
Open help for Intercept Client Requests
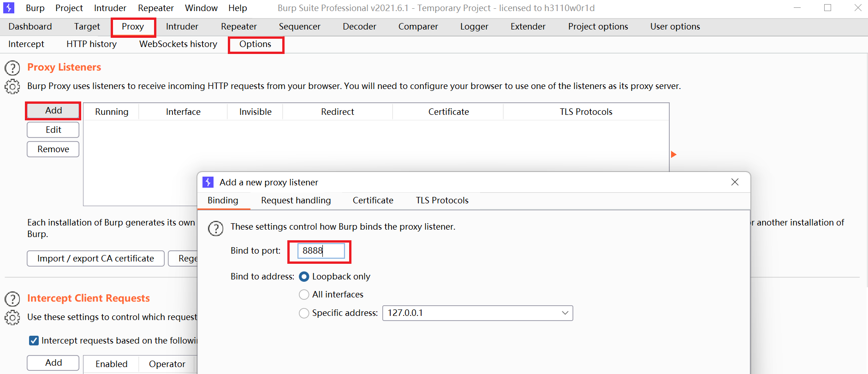(x=12, y=299)
